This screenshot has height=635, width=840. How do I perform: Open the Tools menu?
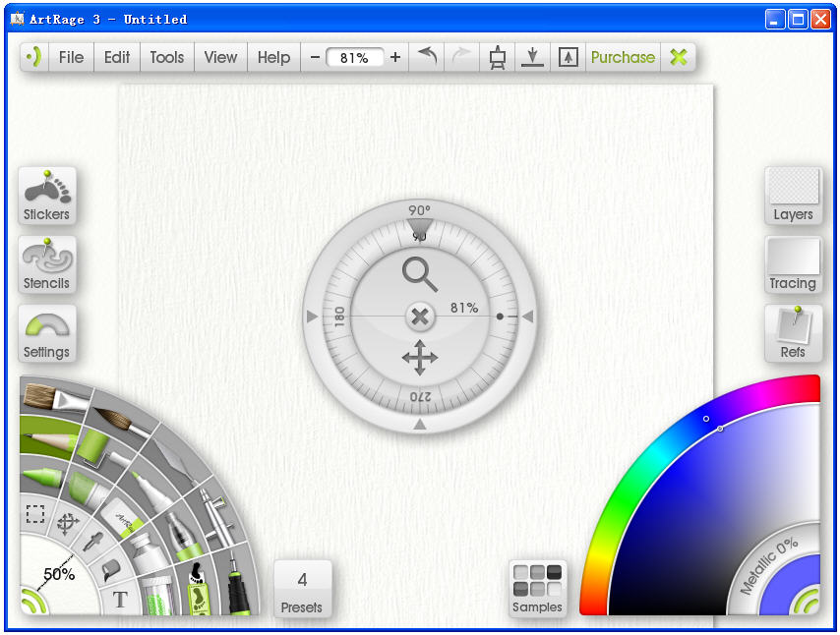tap(166, 57)
